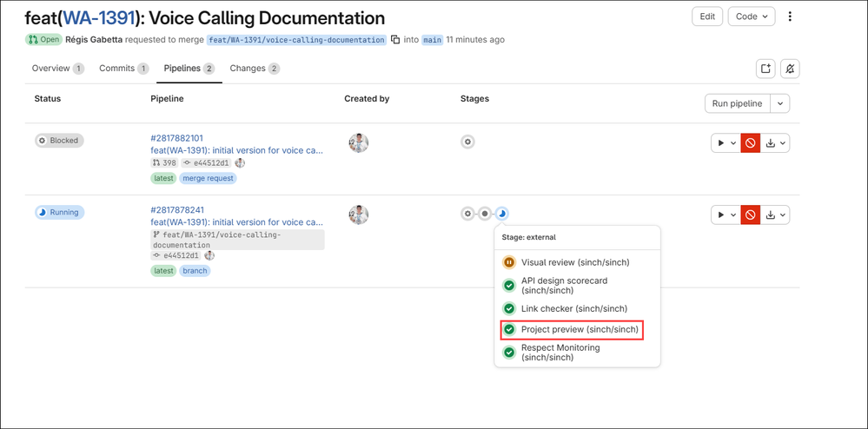Viewport: 868px width, 429px height.
Task: Open download artifacts dropdown for blocked pipeline
Action: (775, 142)
